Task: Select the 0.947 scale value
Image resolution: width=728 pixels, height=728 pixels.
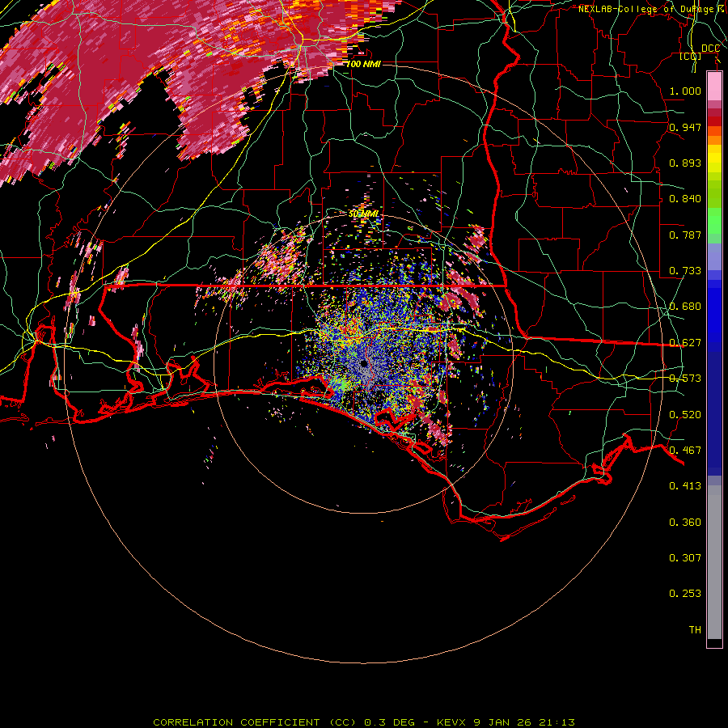Action: [x=685, y=127]
